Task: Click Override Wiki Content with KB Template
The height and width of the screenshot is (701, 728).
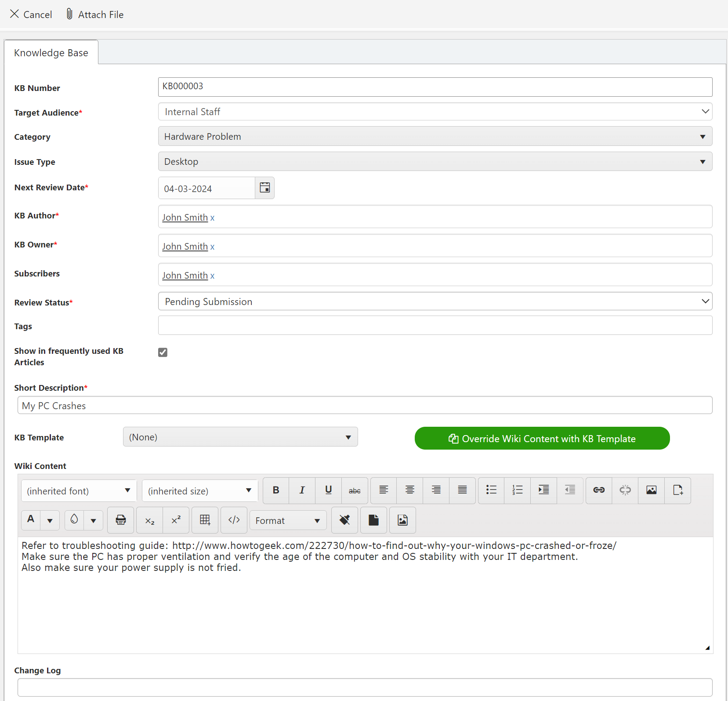Action: coord(542,439)
